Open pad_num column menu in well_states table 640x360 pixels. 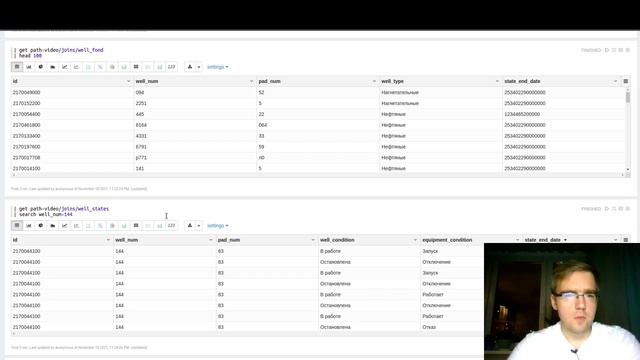pyautogui.click(x=313, y=240)
